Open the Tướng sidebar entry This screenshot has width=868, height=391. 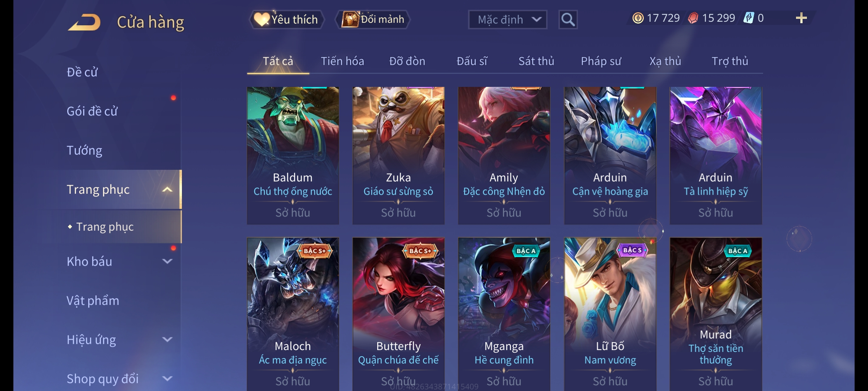84,150
